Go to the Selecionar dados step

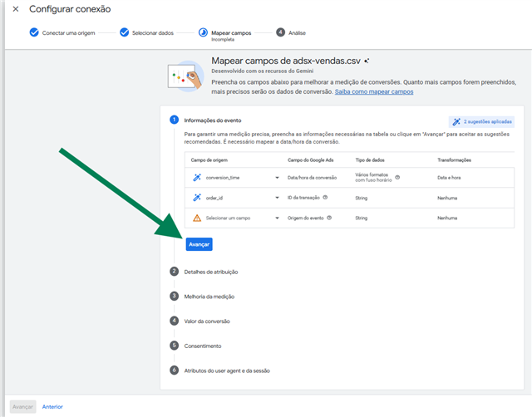click(x=153, y=33)
